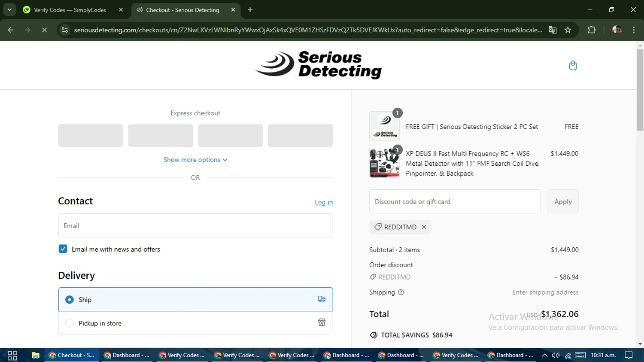Screen dimensions: 644x362
Task: Click the clock showing 10:31 a.m.
Action: click(x=604, y=355)
